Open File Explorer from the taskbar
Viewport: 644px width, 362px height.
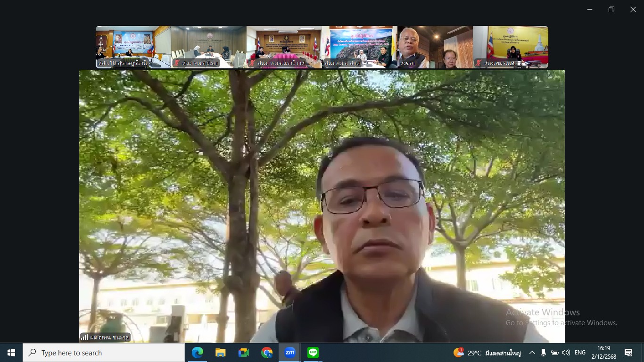[x=220, y=353]
